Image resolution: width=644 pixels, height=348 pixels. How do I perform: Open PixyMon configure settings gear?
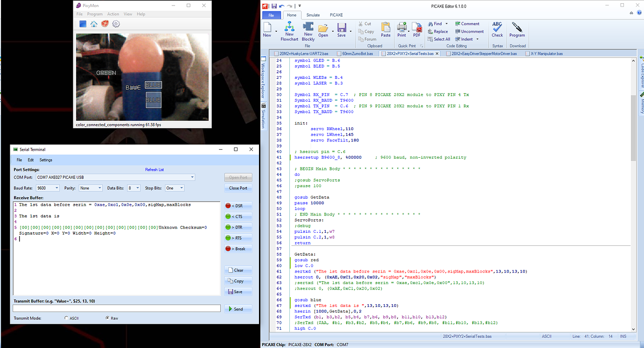(115, 23)
